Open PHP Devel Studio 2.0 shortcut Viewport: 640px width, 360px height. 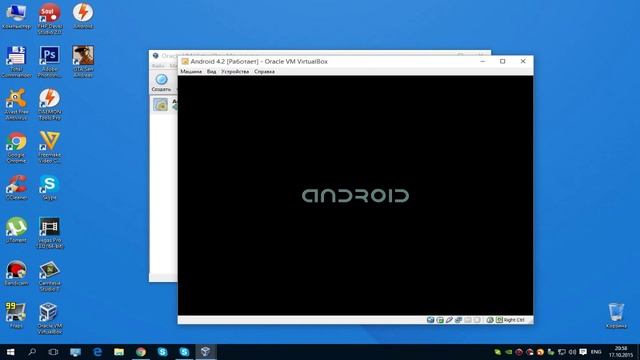[50, 18]
